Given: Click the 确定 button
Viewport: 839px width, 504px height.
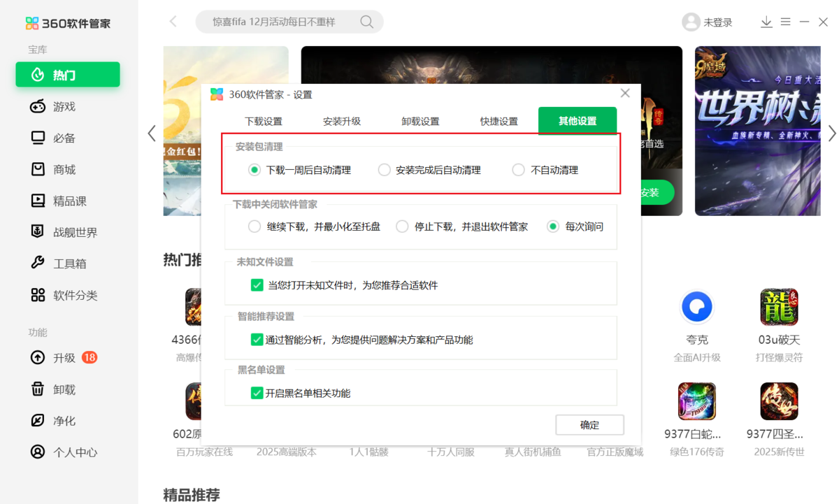Looking at the screenshot, I should (x=589, y=425).
